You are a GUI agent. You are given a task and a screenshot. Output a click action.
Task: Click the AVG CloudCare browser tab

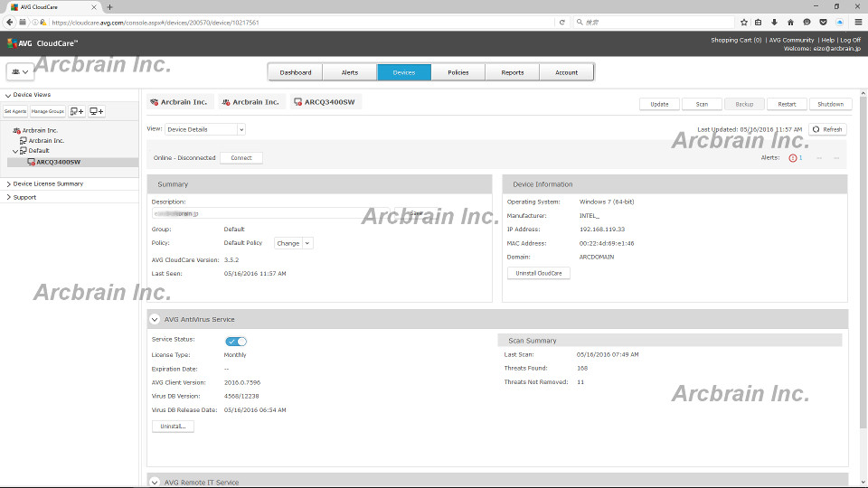point(52,7)
